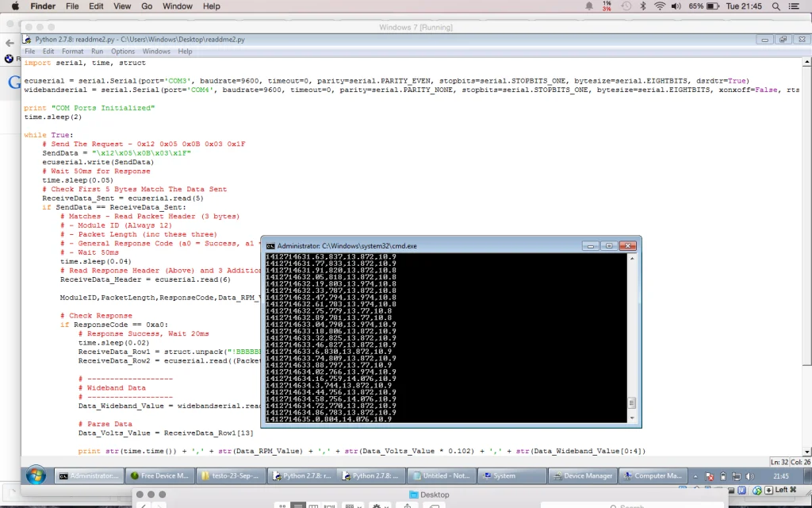Open the Apple menu
This screenshot has height=508, width=812.
pyautogui.click(x=15, y=6)
